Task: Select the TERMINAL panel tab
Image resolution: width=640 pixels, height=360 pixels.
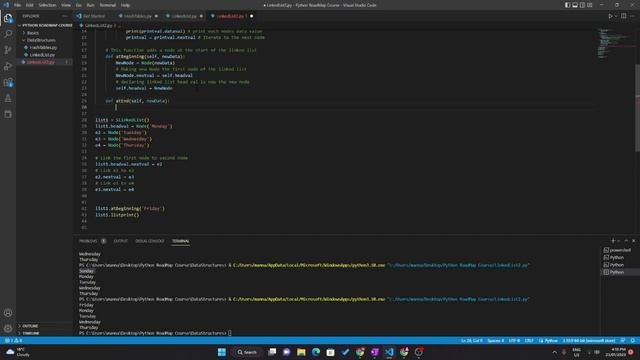Action: (x=180, y=241)
